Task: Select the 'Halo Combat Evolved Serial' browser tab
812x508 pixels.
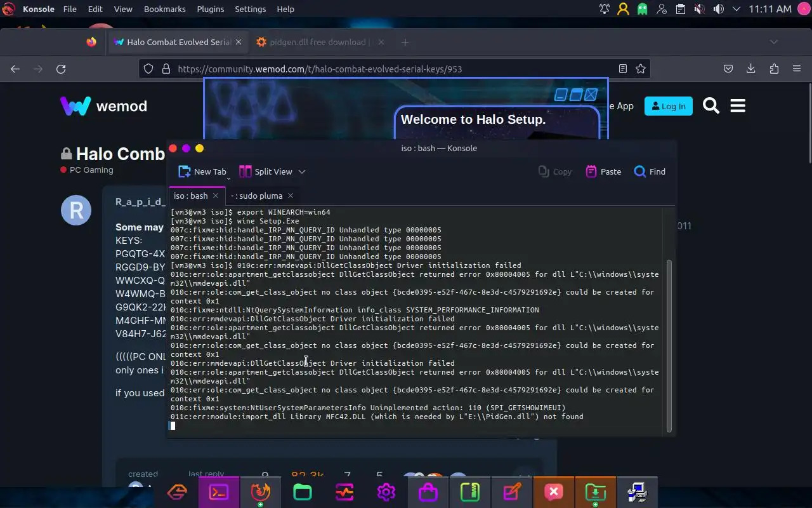Action: [x=178, y=42]
